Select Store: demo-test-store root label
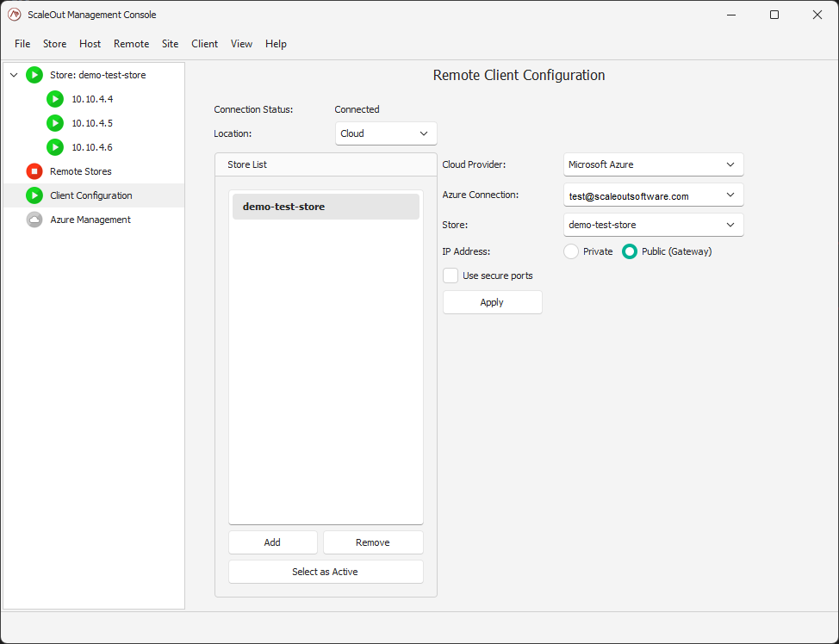Viewport: 839px width, 644px height. 98,75
